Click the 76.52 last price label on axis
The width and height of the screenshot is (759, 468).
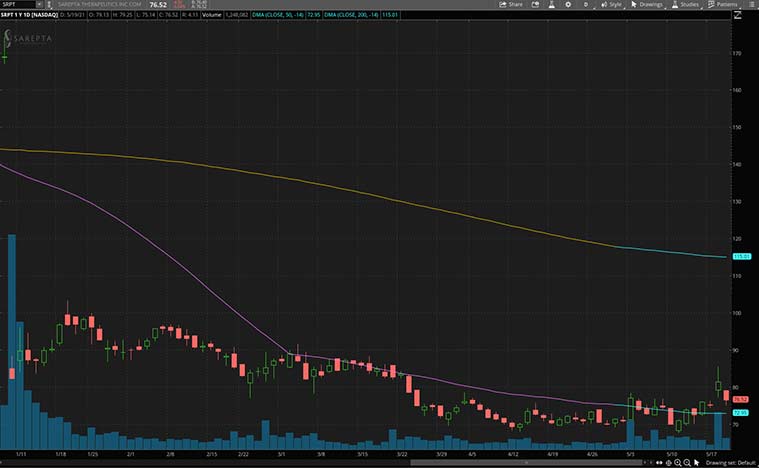click(742, 398)
